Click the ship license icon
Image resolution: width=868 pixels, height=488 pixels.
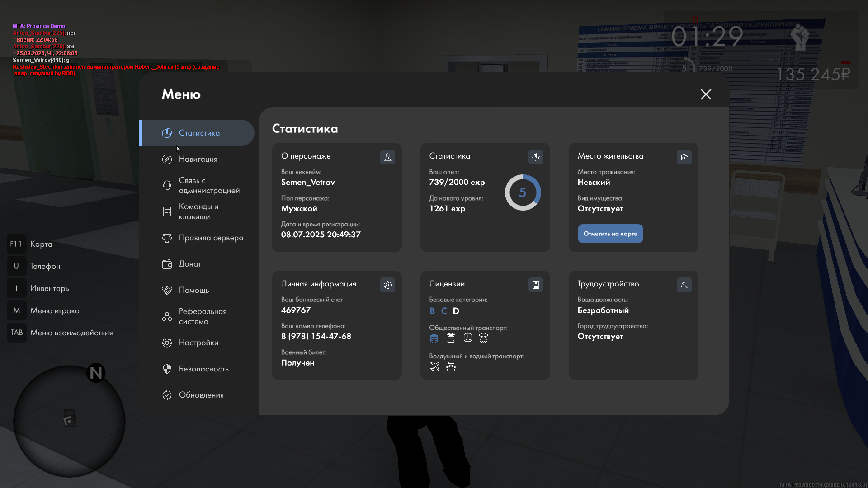coord(451,367)
